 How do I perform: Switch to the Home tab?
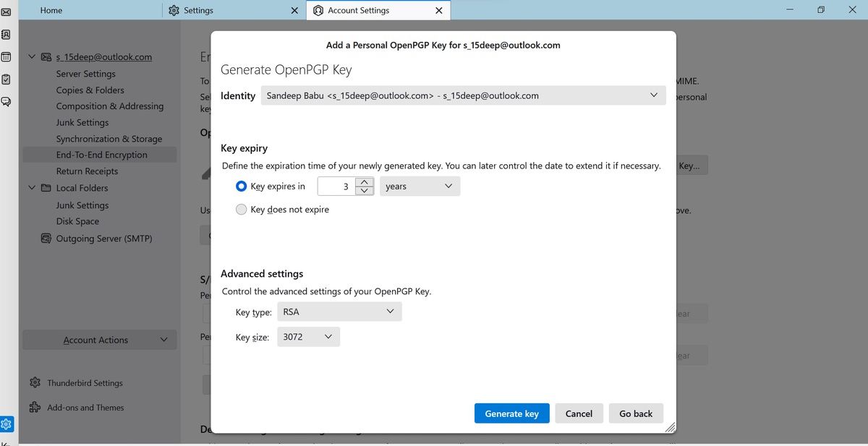[51, 11]
